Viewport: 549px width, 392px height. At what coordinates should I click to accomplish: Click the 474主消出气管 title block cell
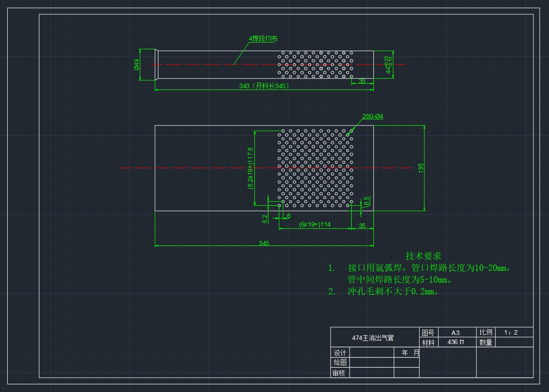click(x=373, y=338)
